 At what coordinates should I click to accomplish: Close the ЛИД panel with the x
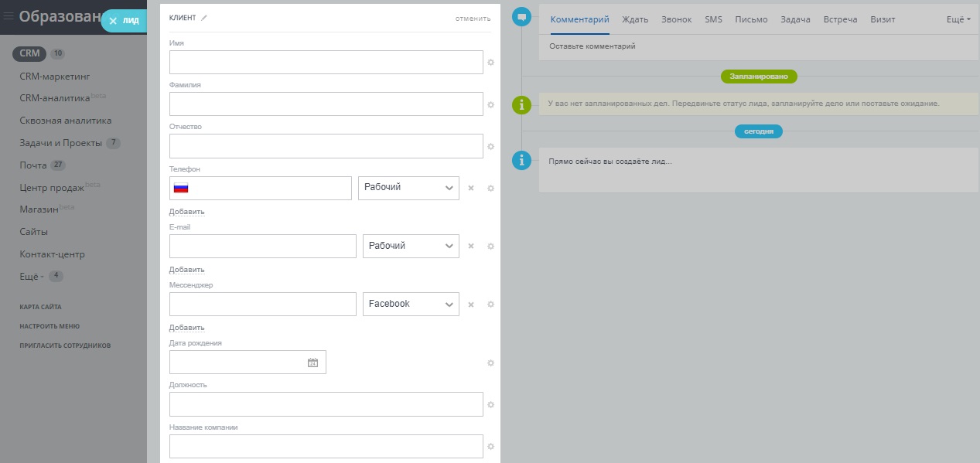tap(113, 21)
